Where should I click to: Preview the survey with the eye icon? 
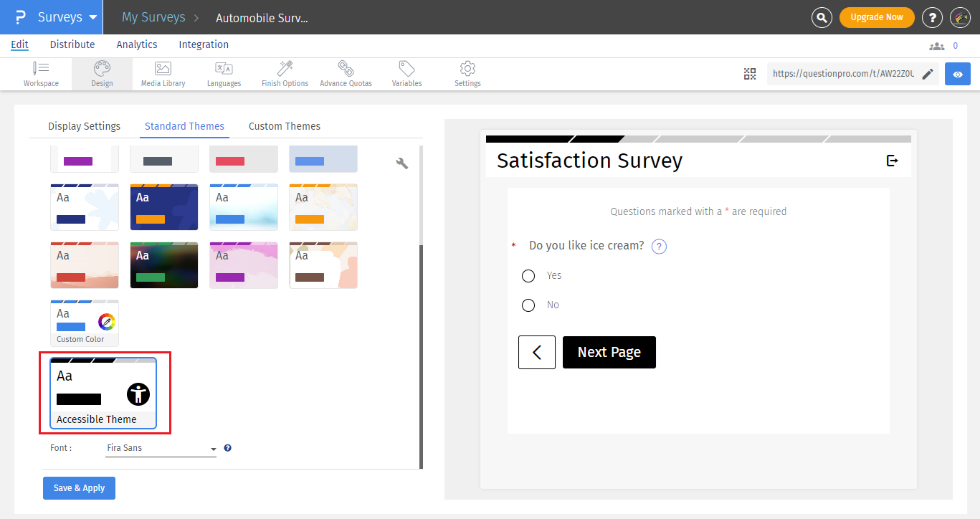tap(957, 73)
